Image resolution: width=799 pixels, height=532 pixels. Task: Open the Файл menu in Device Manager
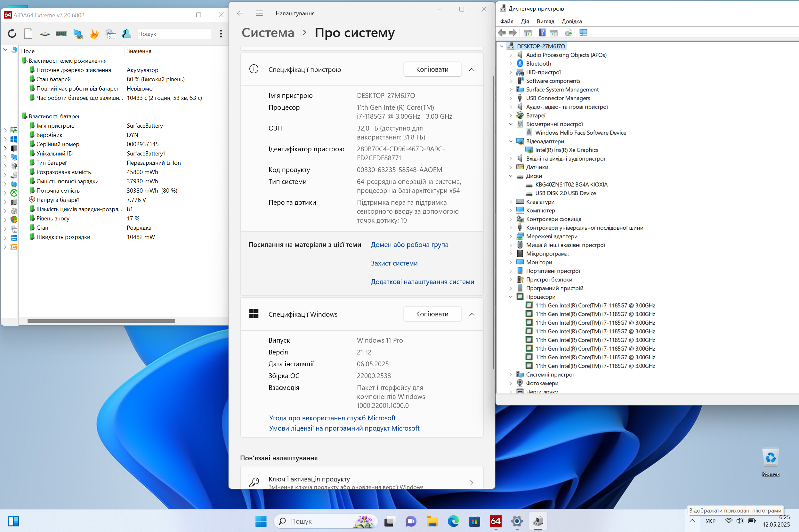point(506,21)
